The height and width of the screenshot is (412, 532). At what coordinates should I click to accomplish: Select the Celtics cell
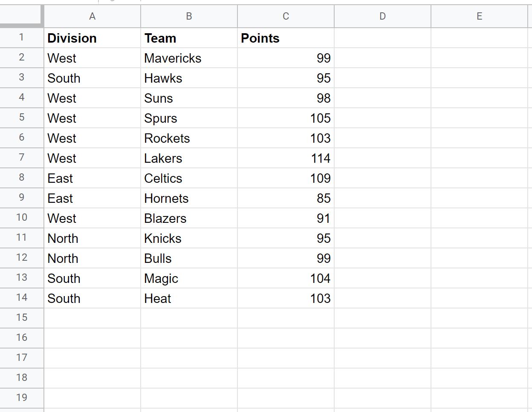[x=189, y=179]
